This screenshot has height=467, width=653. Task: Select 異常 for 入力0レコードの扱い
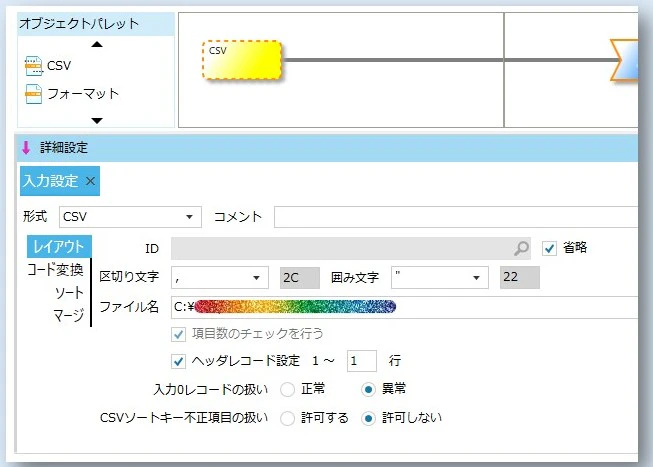tap(368, 390)
